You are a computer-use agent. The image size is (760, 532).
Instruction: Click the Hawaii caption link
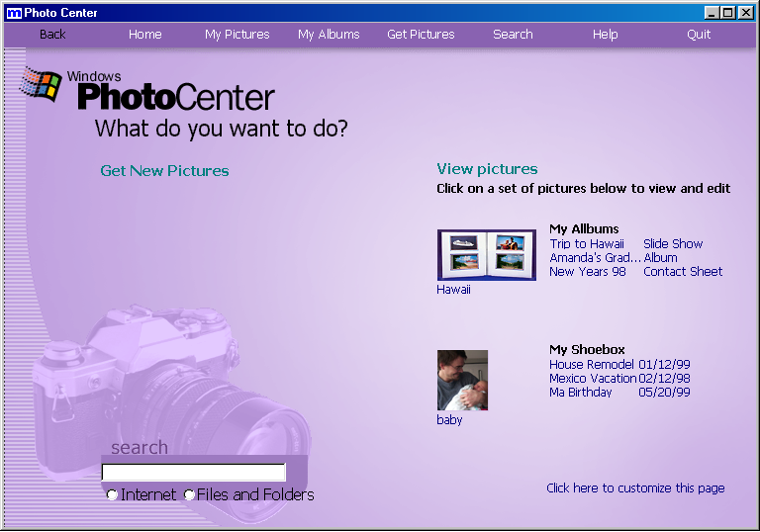[x=453, y=290]
